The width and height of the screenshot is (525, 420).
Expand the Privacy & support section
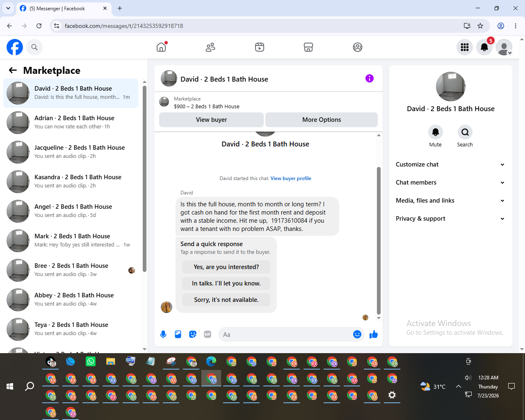450,219
